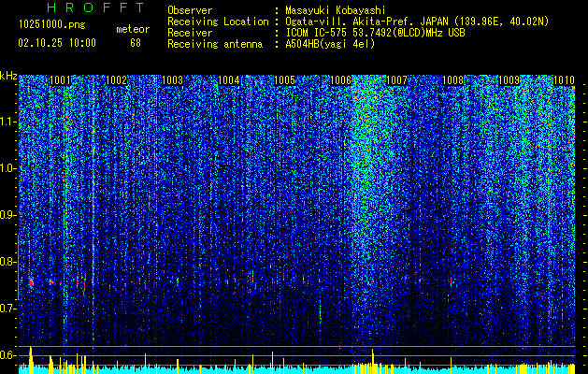Click the red echo just after 1008 marker
Image resolution: width=588 pixels, height=374 pixels.
(x=451, y=281)
